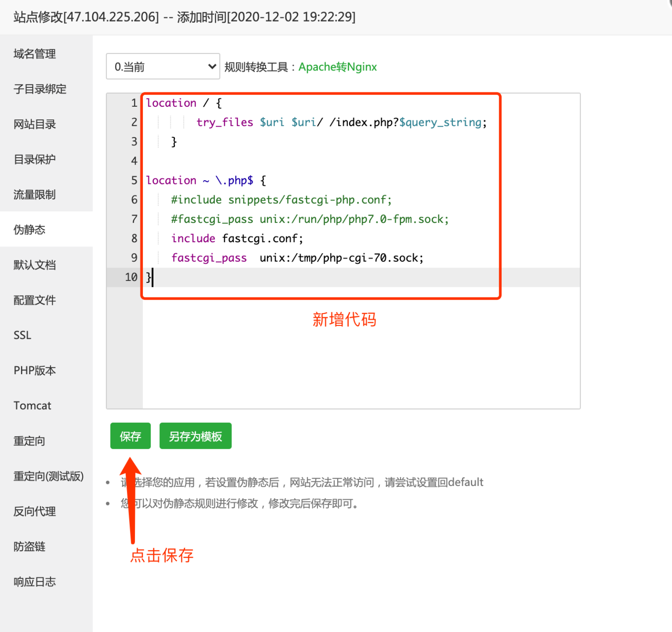The width and height of the screenshot is (672, 632).
Task: Click line number 10 in editor gutter
Action: click(x=131, y=277)
